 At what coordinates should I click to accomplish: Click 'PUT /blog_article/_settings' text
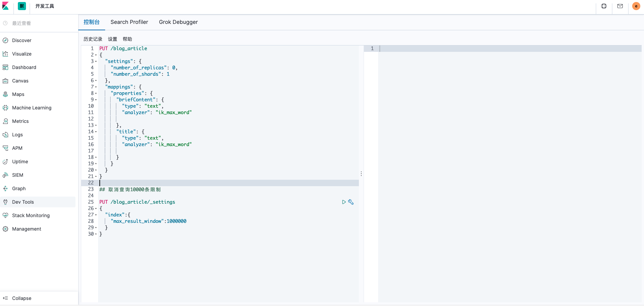137,202
